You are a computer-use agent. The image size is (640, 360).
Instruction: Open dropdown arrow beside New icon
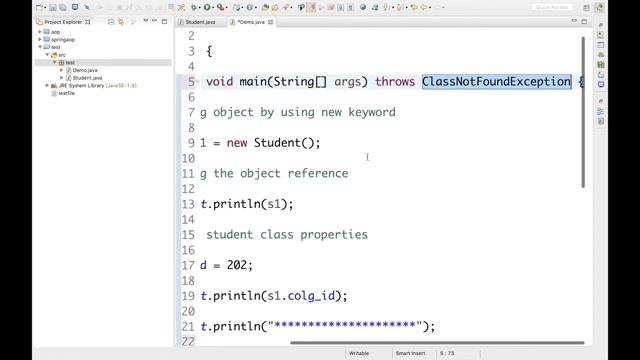click(x=44, y=7)
